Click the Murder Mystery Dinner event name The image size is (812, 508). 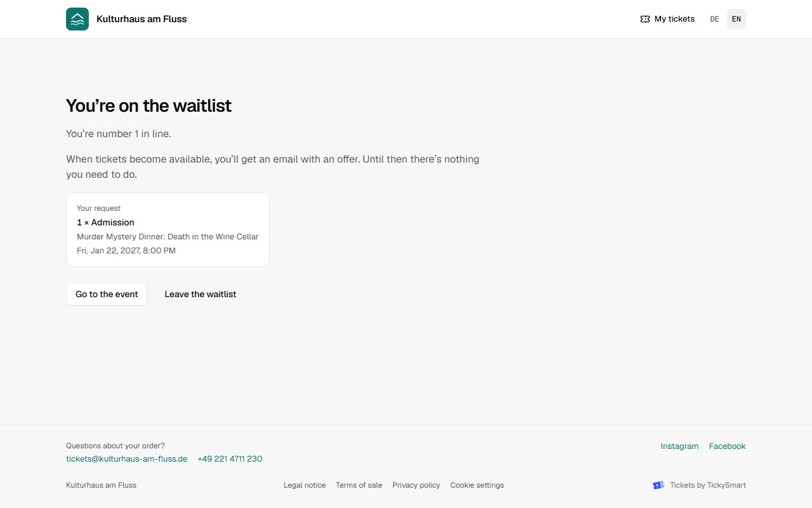(167, 236)
